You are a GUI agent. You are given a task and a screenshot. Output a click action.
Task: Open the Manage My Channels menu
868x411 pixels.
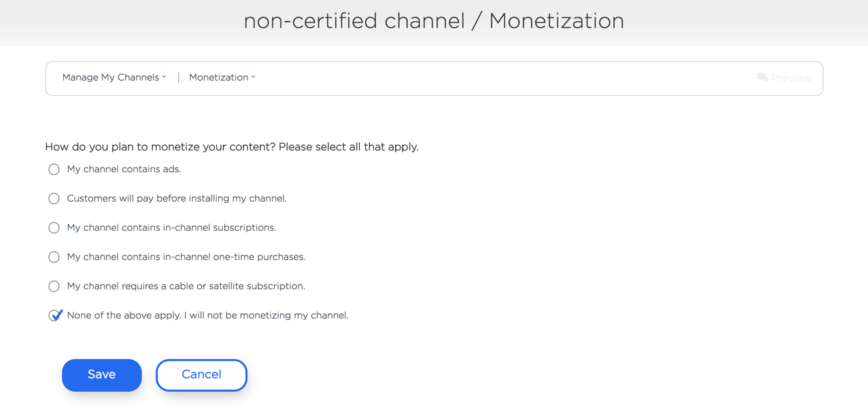110,77
